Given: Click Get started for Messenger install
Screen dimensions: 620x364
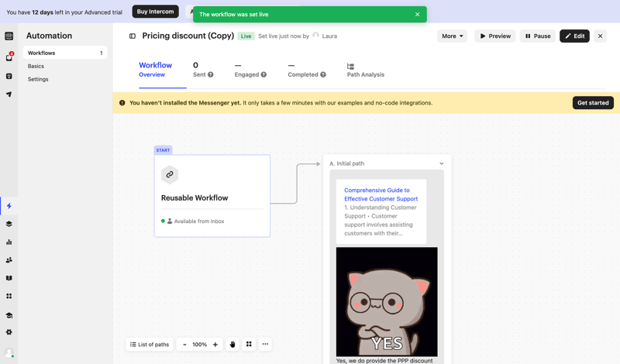Looking at the screenshot, I should click(593, 103).
